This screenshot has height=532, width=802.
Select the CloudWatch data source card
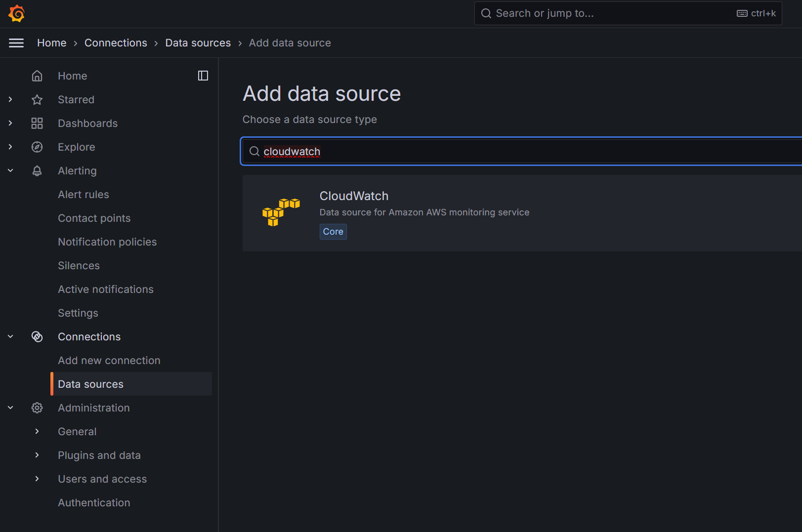pos(522,213)
